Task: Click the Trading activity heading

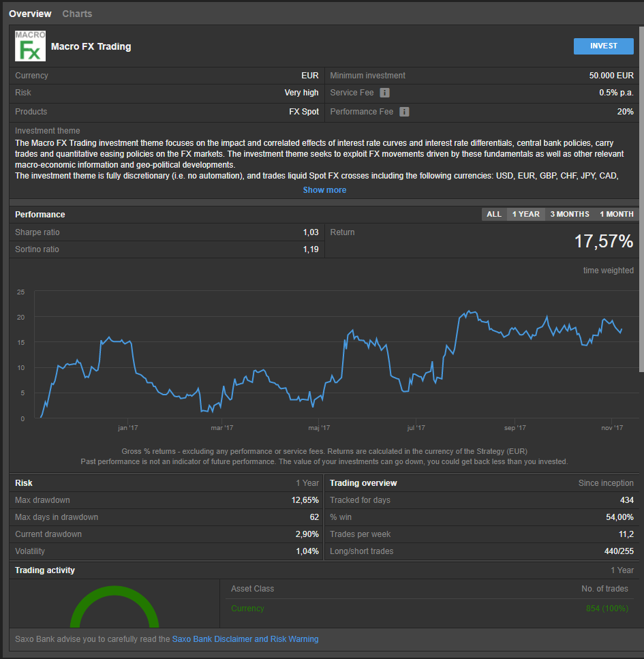Action: pos(45,570)
